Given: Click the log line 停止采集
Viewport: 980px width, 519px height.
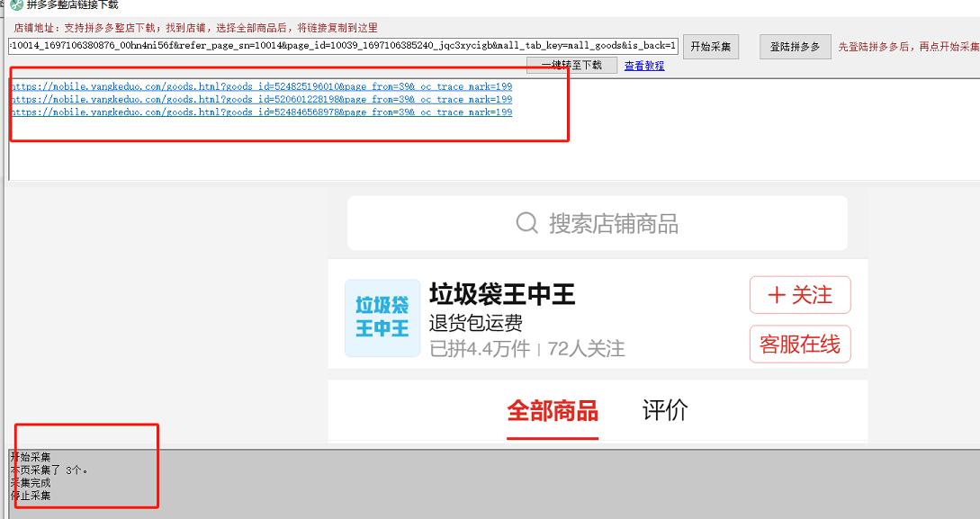Looking at the screenshot, I should tap(31, 496).
